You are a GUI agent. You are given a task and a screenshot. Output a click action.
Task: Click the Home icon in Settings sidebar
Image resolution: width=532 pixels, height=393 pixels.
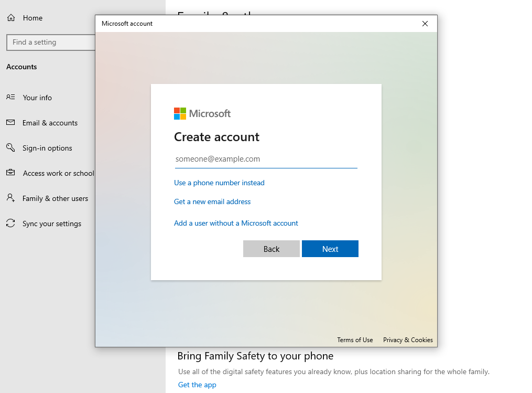click(x=11, y=18)
